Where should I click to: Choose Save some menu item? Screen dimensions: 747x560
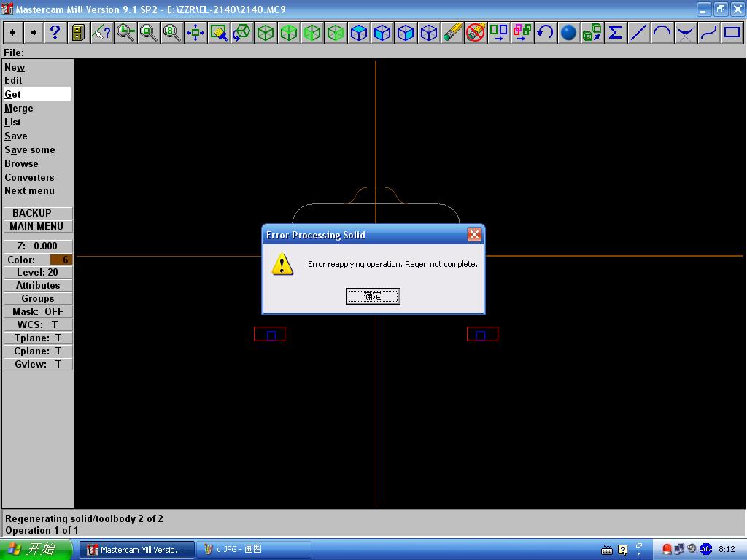point(29,149)
